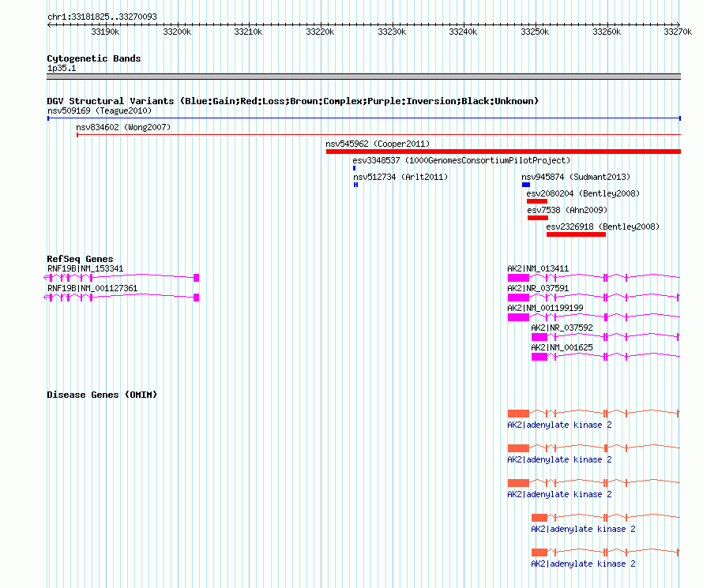Click the 33190k ruler tick label
The height and width of the screenshot is (588, 703).
105,32
